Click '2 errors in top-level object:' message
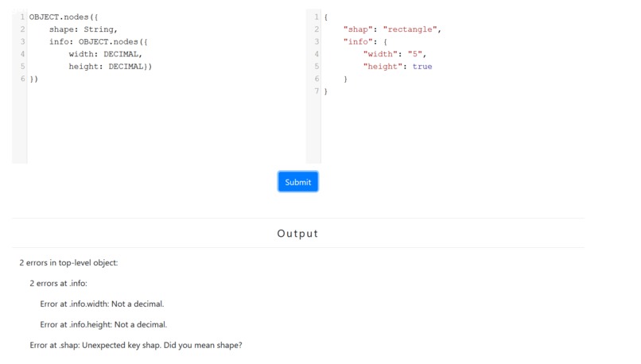The image size is (641, 364). tap(68, 263)
